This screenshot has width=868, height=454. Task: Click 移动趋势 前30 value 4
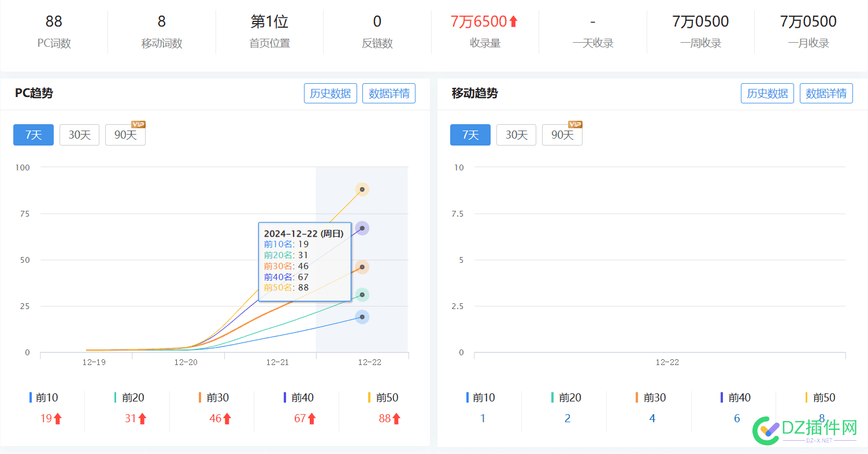pyautogui.click(x=652, y=419)
